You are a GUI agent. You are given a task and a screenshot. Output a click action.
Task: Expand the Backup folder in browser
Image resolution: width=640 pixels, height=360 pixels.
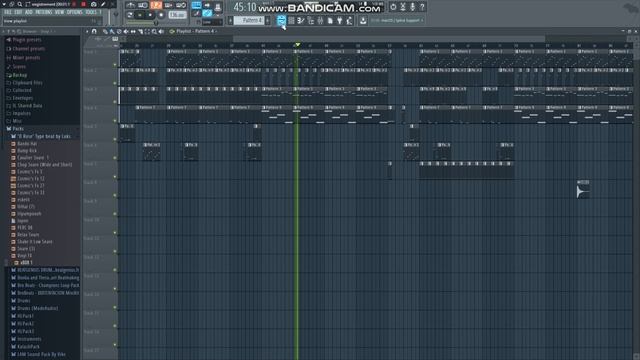click(x=17, y=75)
